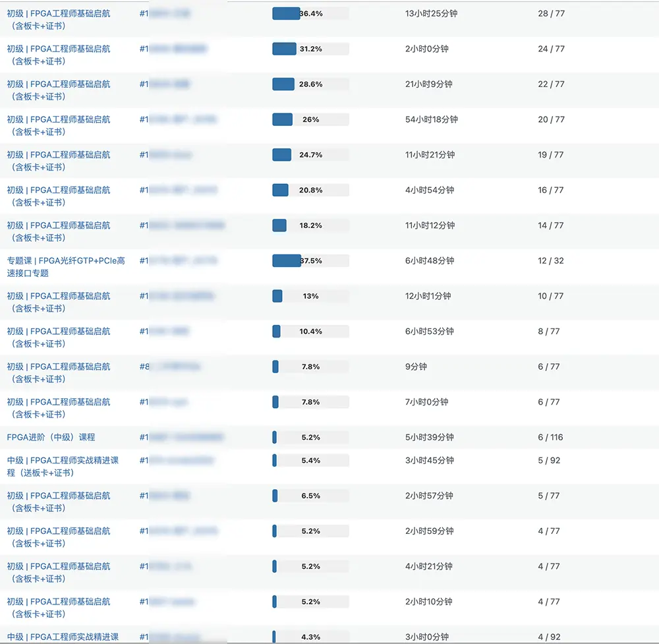Screen dimensions: 659x644
Task: Click the 31.2% progress bar
Action: point(310,49)
